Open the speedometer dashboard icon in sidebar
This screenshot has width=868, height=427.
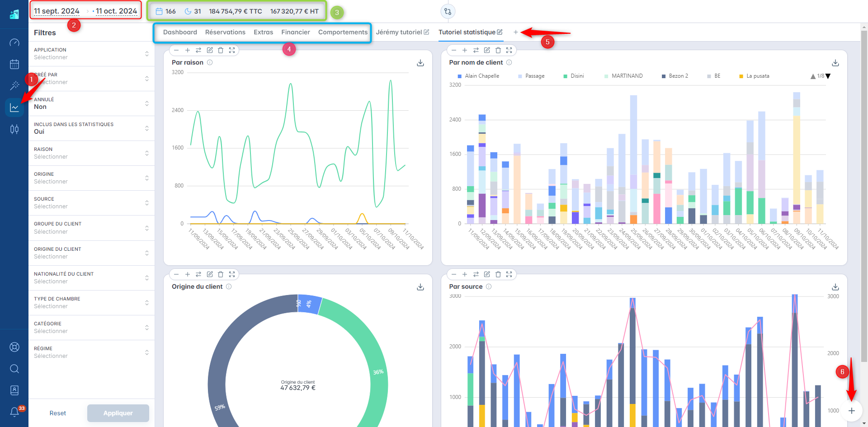14,42
